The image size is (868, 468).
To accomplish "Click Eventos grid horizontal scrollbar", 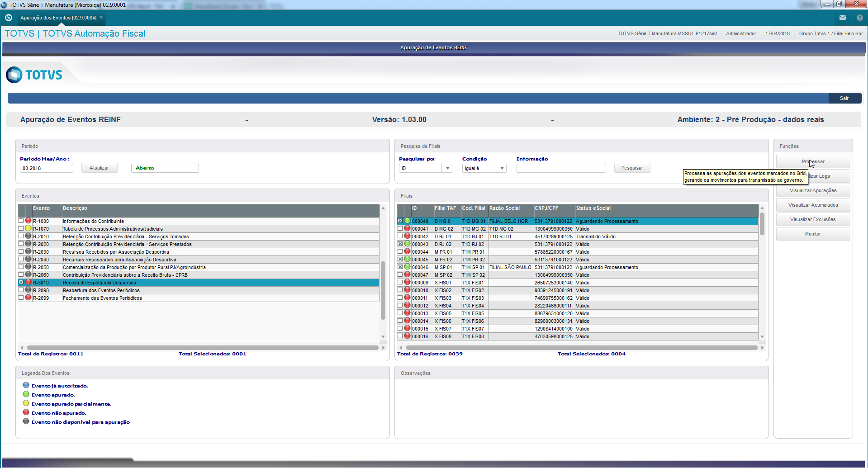I will pyautogui.click(x=202, y=348).
